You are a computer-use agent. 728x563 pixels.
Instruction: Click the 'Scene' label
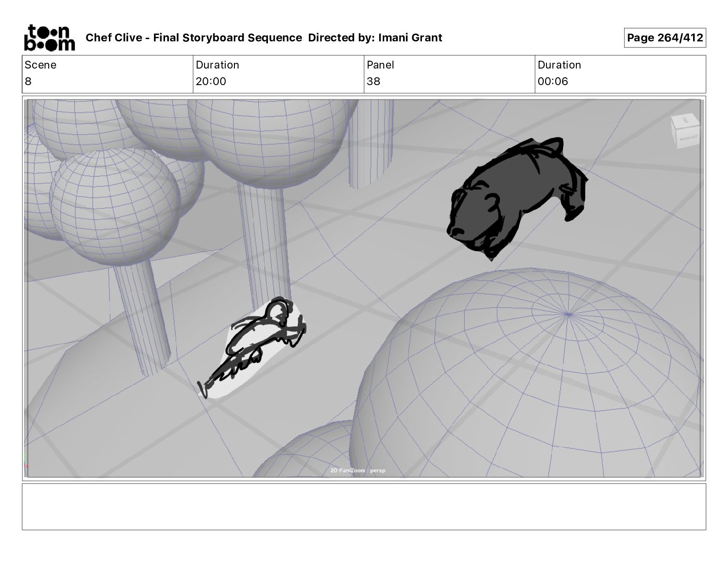pyautogui.click(x=40, y=65)
